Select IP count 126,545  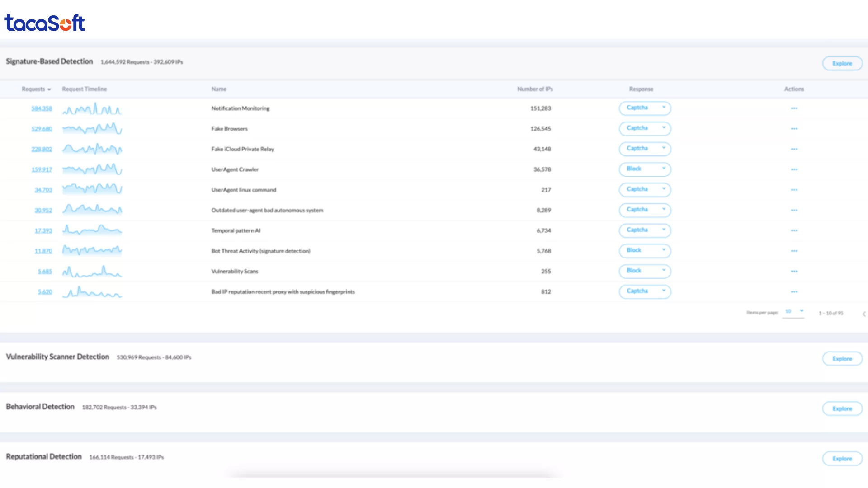[x=541, y=129]
